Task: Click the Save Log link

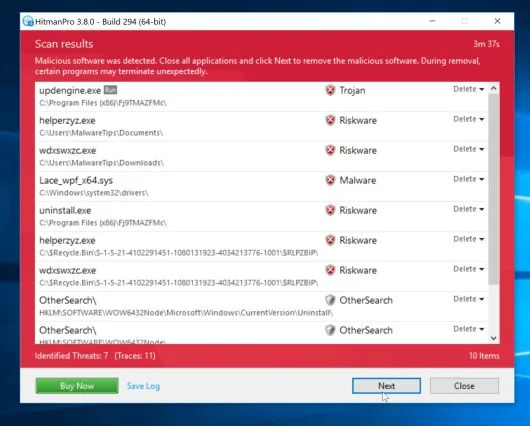Action: tap(143, 386)
